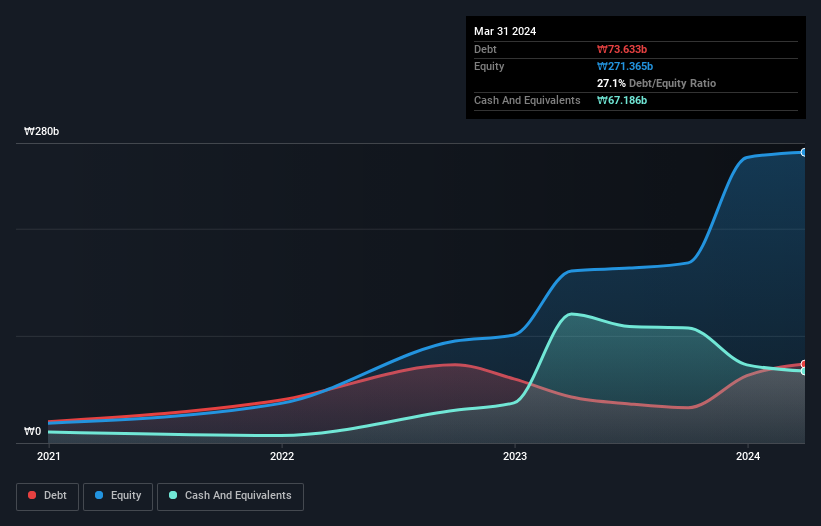Click the ₩271.365b equity value

tap(625, 66)
